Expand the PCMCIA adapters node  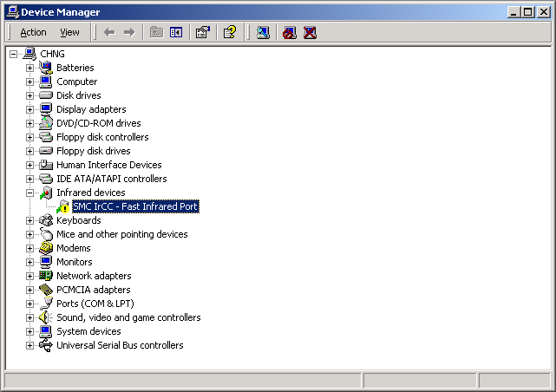point(29,290)
